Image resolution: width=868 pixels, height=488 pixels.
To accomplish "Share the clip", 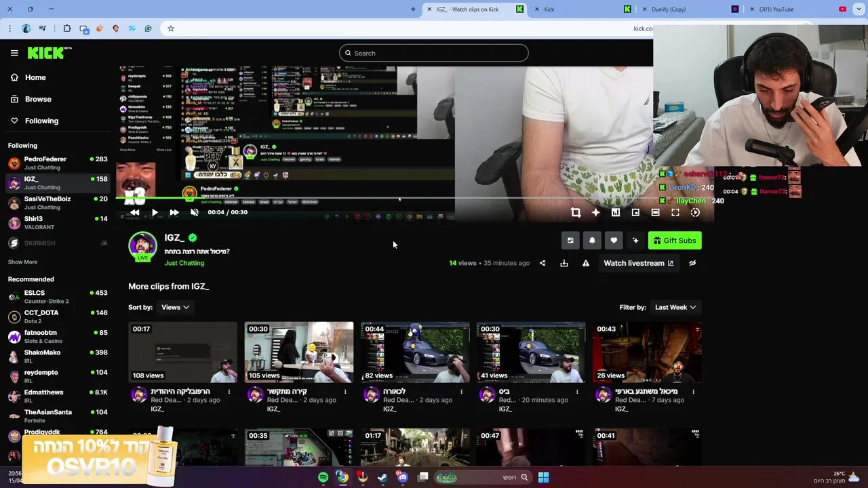I will pos(542,263).
